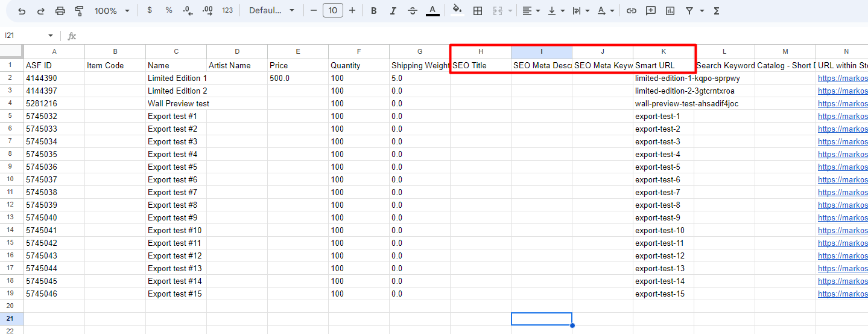The height and width of the screenshot is (334, 868).
Task: Decrease font size with minus button
Action: click(x=313, y=11)
